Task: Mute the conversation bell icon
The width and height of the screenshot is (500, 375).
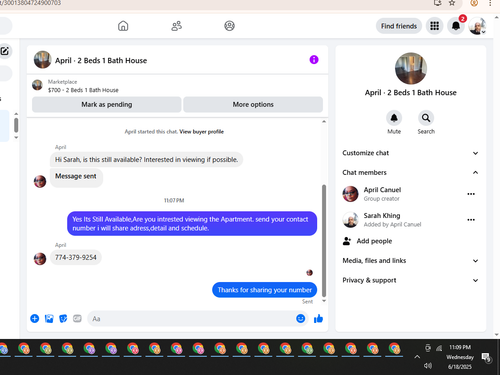Action: (394, 118)
